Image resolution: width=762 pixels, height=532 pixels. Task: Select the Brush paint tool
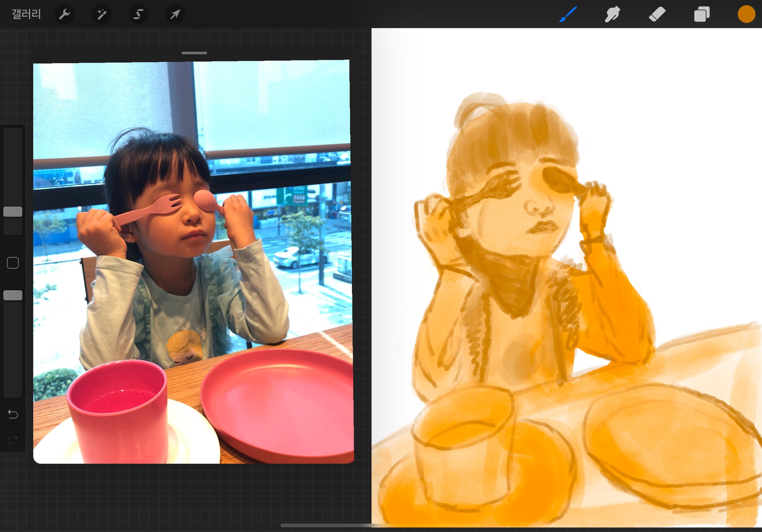(x=568, y=14)
